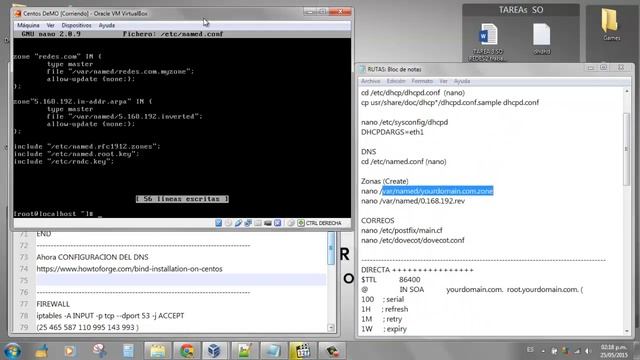The image size is (640, 360).
Task: Click the hard disk activity icon in VirtualBox status bar
Action: [218, 223]
